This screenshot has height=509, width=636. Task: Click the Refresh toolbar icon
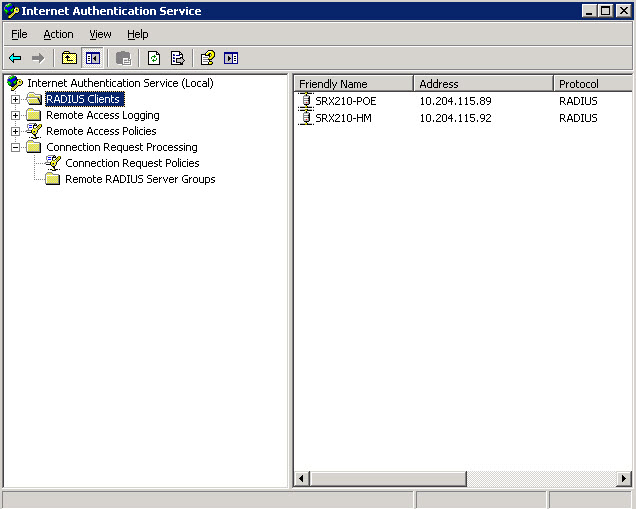coord(154,58)
